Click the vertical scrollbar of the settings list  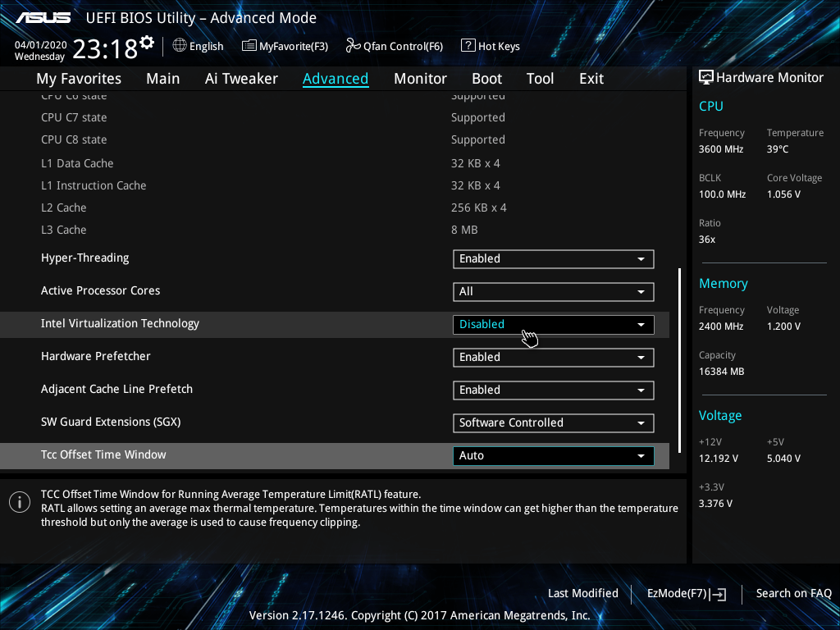pyautogui.click(x=680, y=361)
